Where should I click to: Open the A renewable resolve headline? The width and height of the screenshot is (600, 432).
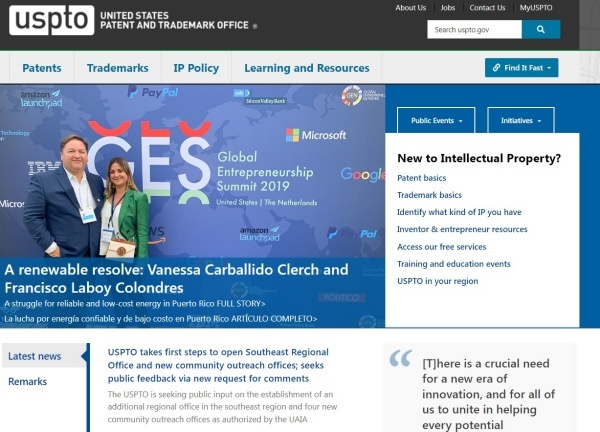pyautogui.click(x=176, y=279)
